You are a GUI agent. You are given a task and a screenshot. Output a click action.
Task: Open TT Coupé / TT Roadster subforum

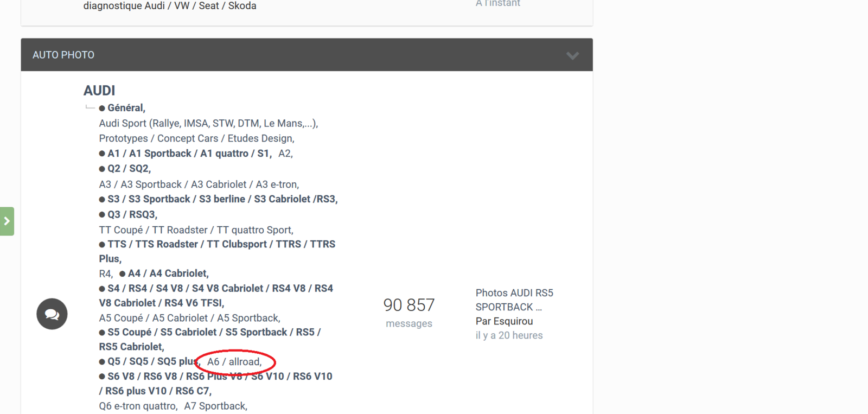point(196,230)
